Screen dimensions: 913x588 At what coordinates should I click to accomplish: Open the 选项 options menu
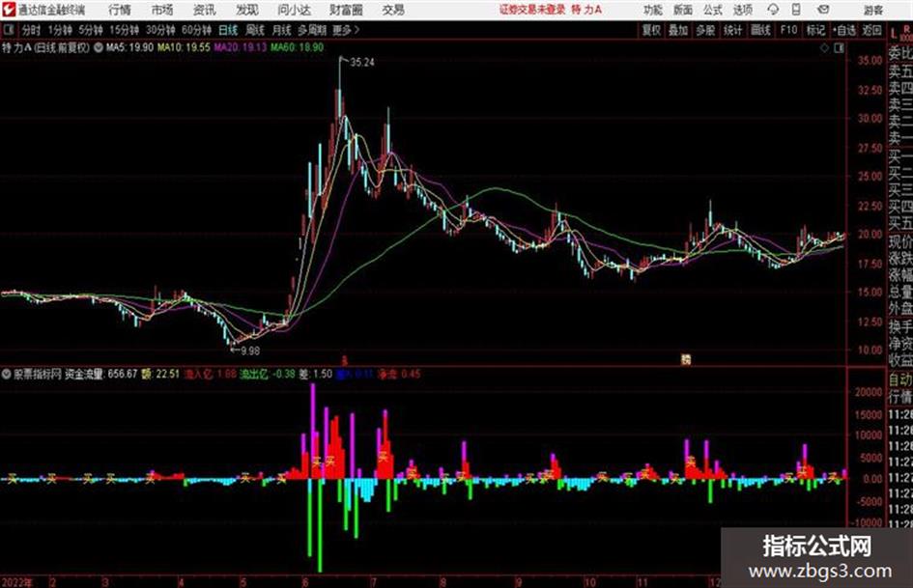pos(742,10)
